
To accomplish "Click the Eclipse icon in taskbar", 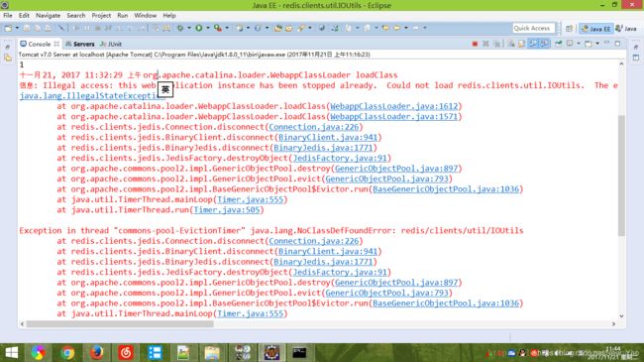I will [x=271, y=352].
